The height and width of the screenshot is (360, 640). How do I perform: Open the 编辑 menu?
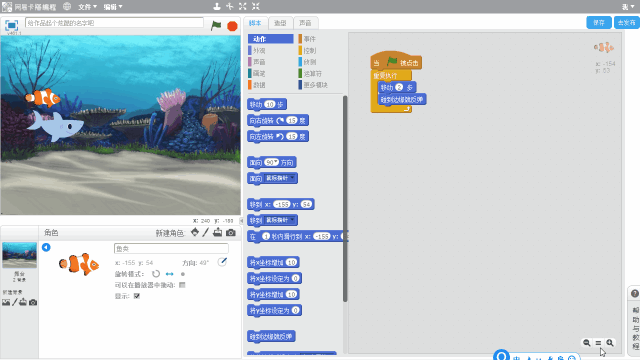(x=113, y=7)
